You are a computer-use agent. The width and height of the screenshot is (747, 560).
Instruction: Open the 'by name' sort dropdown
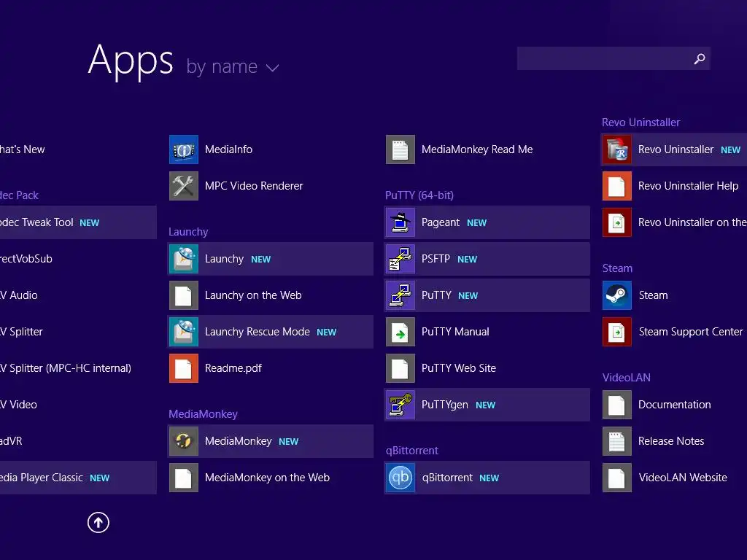point(232,66)
